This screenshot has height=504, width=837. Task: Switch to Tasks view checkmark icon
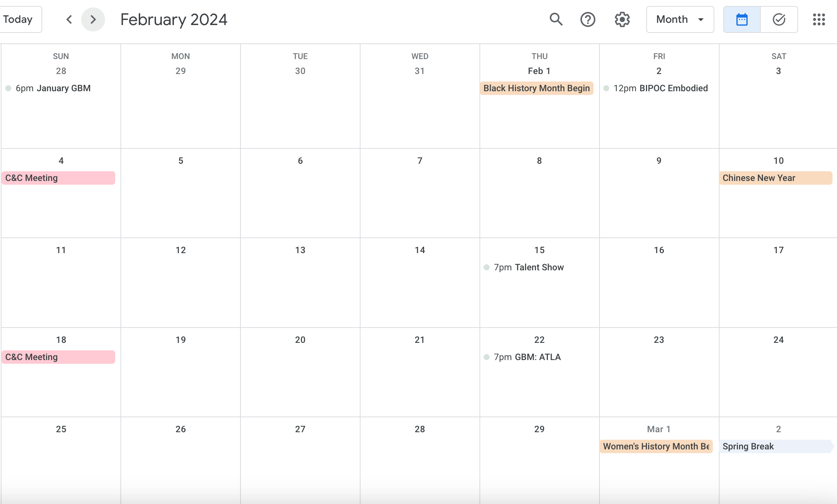[x=779, y=19]
